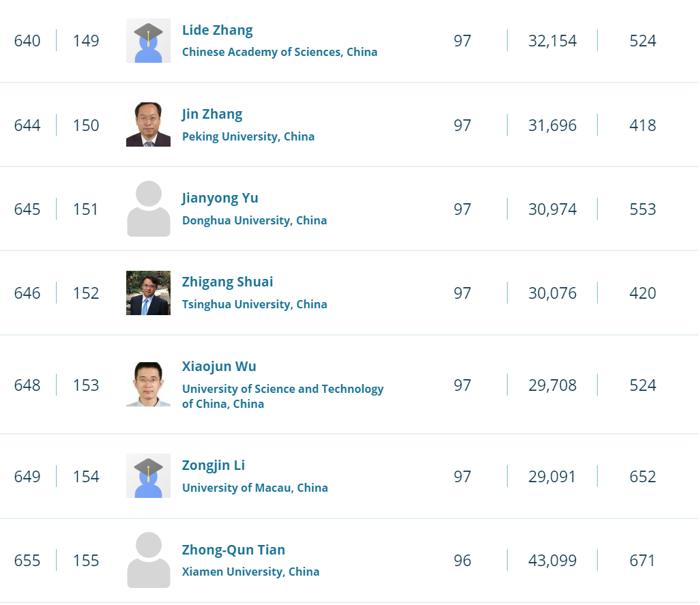Click the Donghua University, China affiliation link
This screenshot has height=605, width=700.
254,220
